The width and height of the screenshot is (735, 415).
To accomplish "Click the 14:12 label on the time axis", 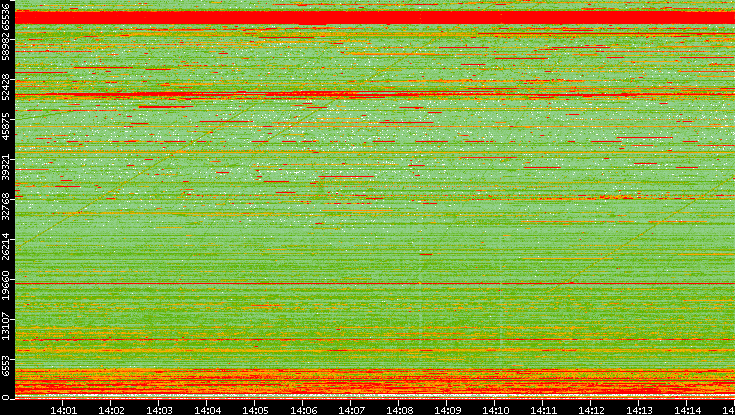I will 591,409.
